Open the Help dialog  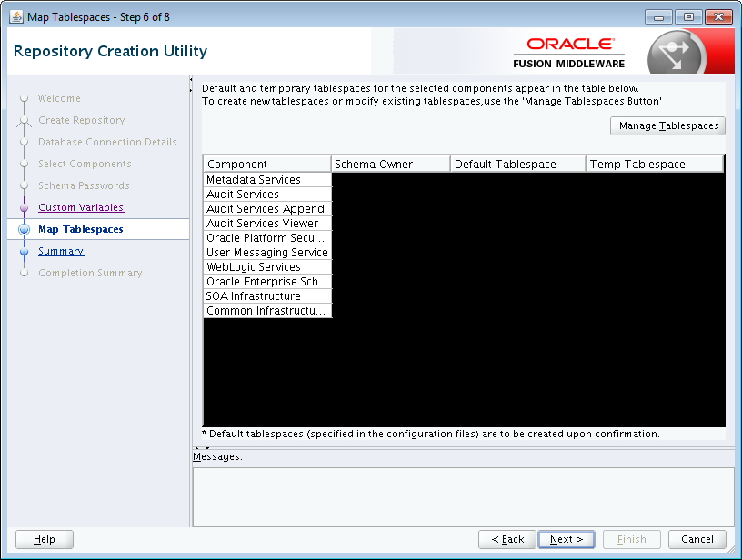[44, 538]
